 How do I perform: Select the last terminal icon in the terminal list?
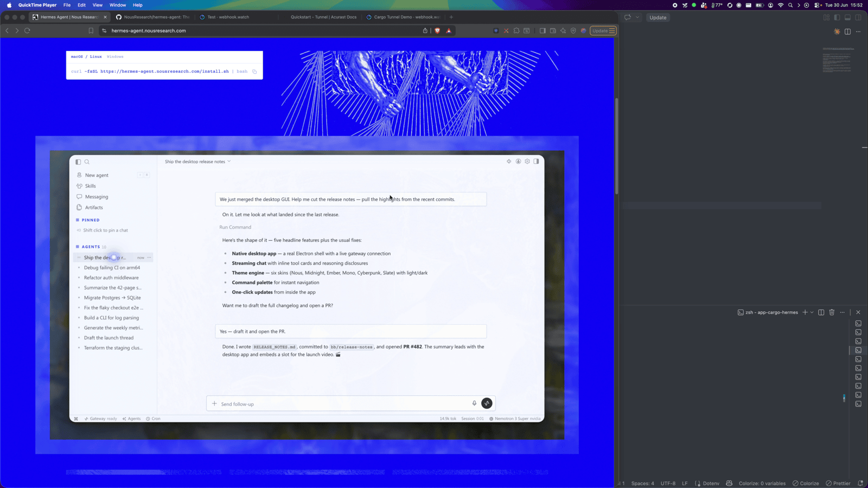pyautogui.click(x=858, y=404)
